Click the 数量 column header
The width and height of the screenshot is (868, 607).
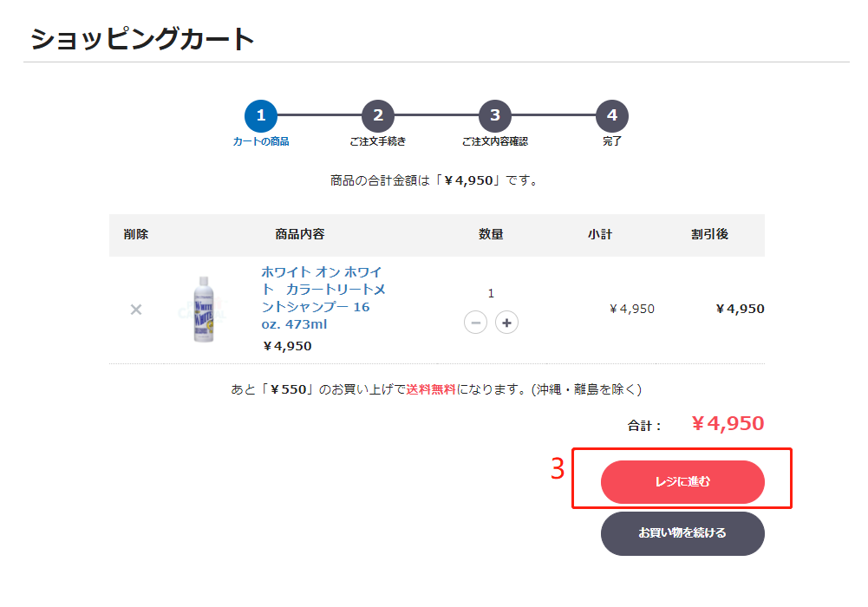(x=491, y=235)
